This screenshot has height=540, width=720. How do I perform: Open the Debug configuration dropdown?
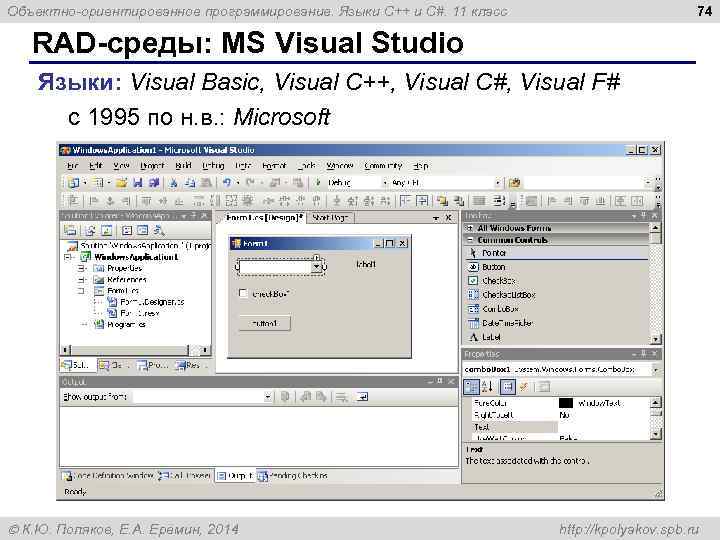tap(385, 183)
